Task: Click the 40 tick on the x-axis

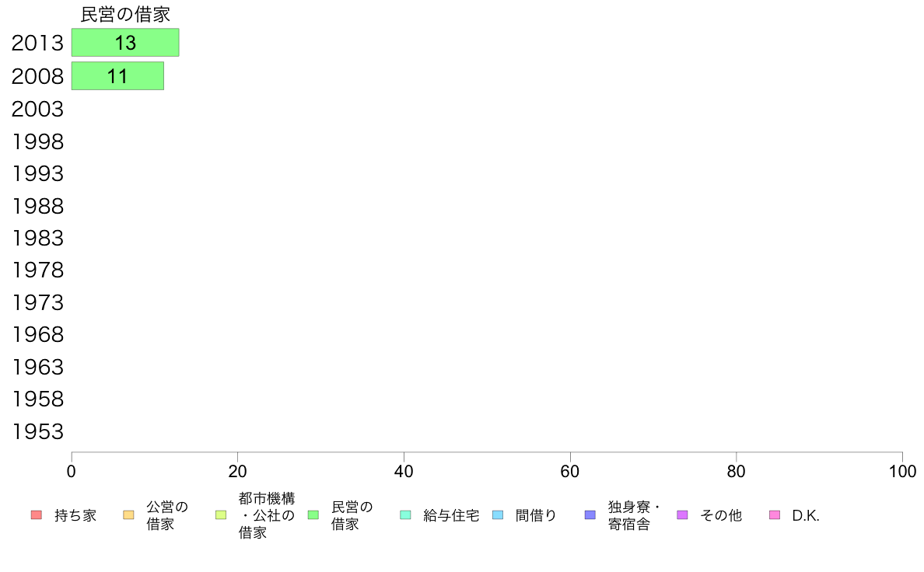Action: point(404,471)
